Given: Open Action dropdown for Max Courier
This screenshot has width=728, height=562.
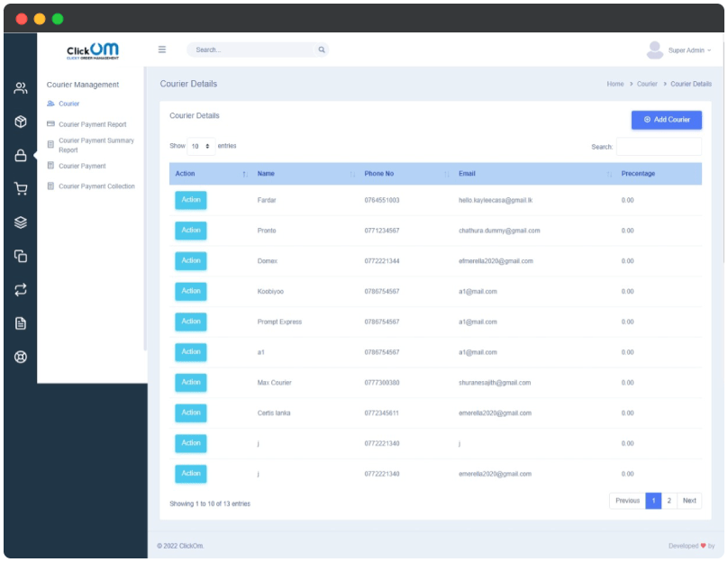Looking at the screenshot, I should click(x=191, y=383).
